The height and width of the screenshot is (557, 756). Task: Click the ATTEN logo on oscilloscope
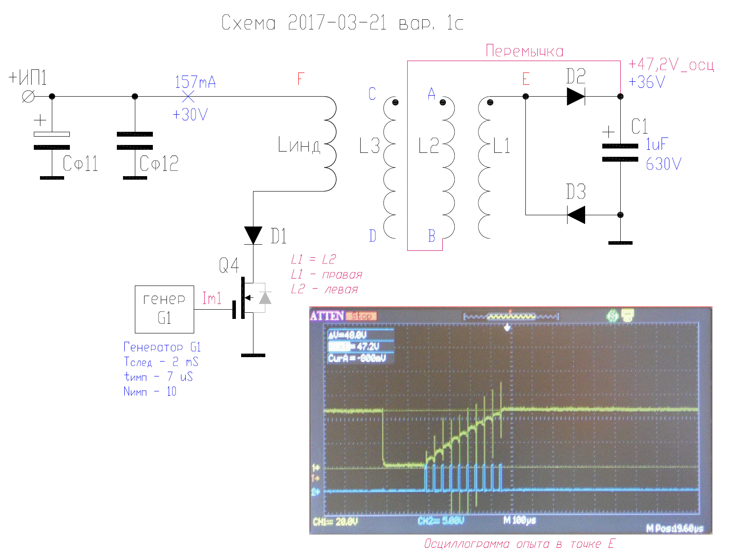pyautogui.click(x=327, y=315)
